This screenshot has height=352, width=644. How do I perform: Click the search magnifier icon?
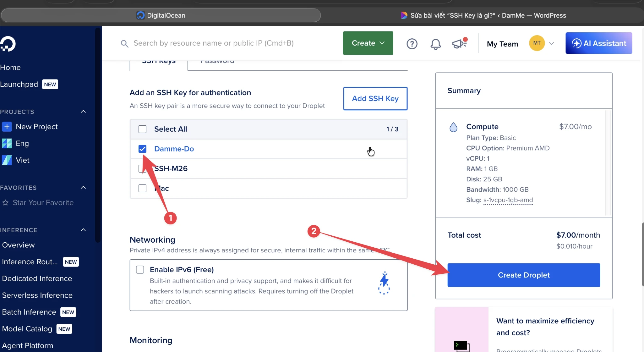click(x=125, y=43)
